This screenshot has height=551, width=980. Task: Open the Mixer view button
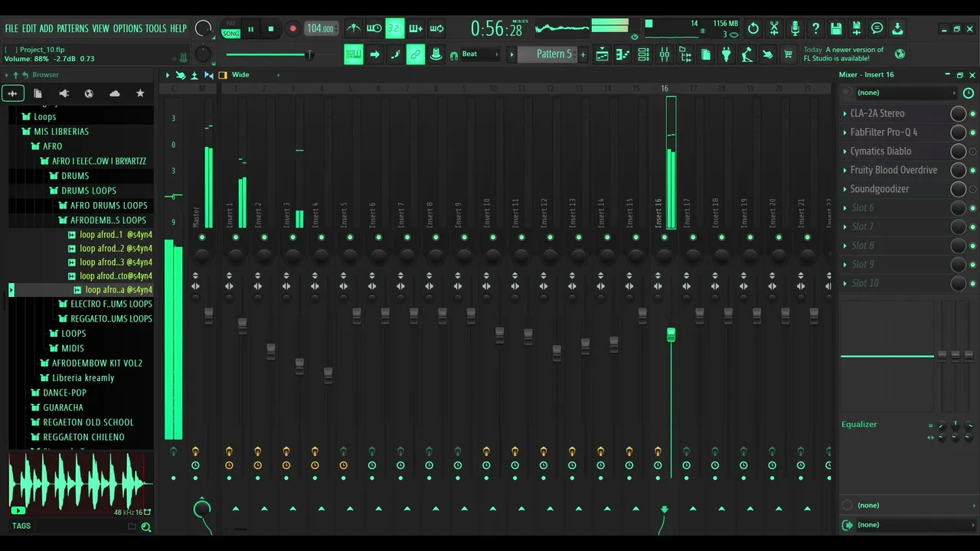point(665,54)
